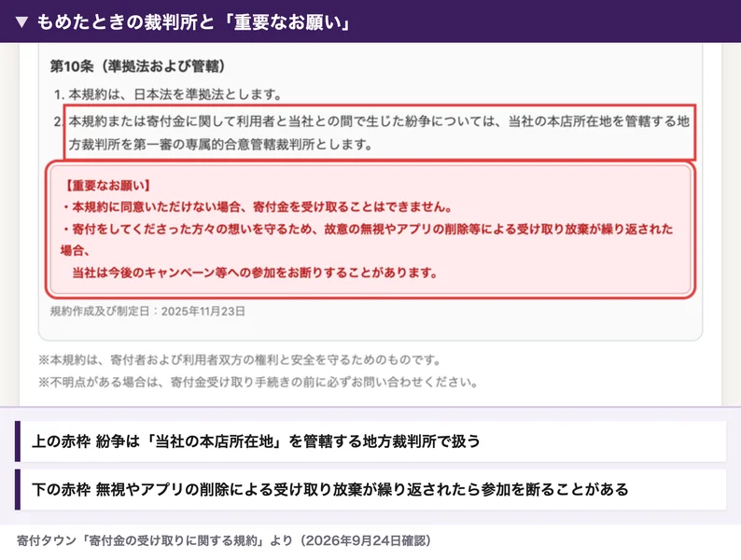Click the date line 規約作成及び制定日:2025年11月23日
741x560 pixels.
(147, 312)
